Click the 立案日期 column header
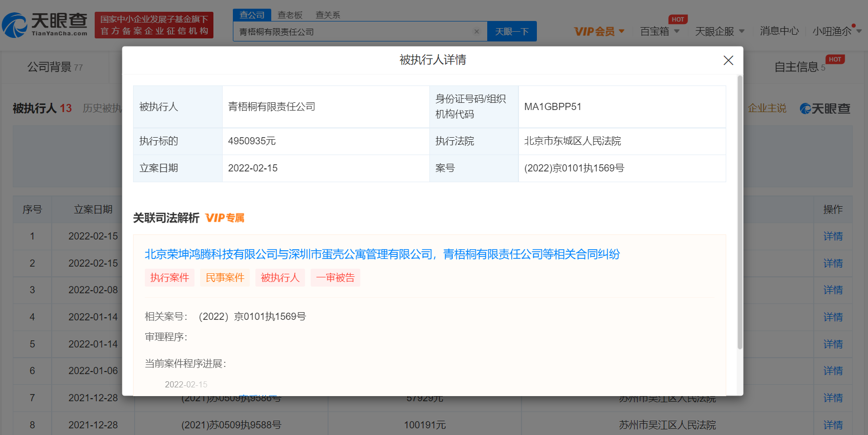 (93, 209)
